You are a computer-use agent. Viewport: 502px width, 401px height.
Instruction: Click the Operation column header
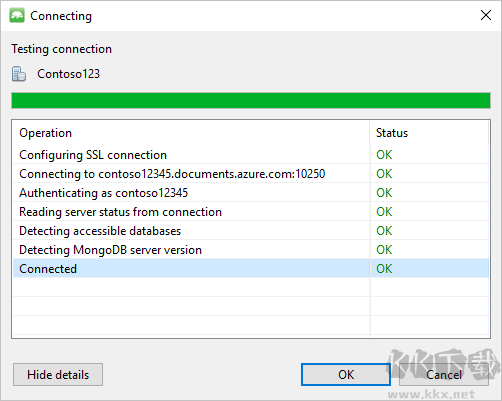[191, 133]
